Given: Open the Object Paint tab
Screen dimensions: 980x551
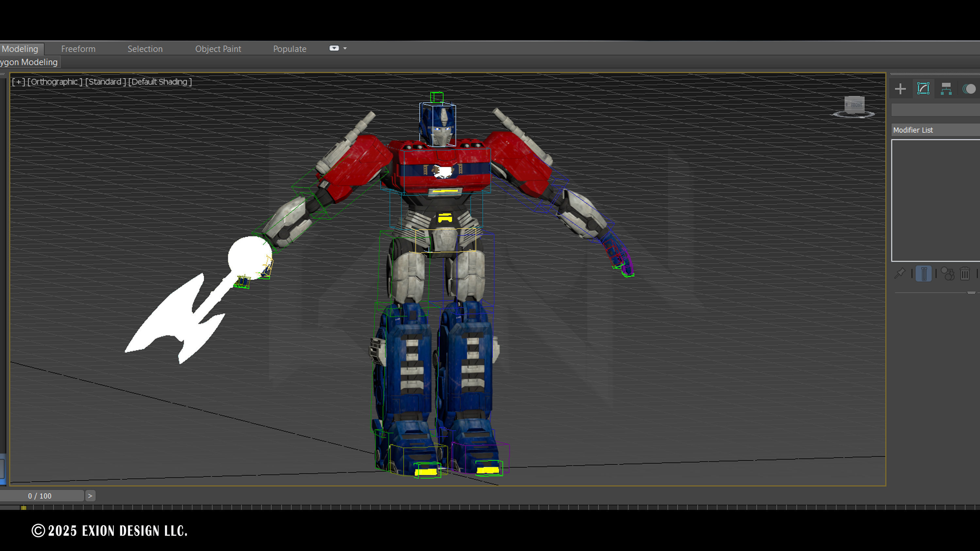Looking at the screenshot, I should click(218, 49).
